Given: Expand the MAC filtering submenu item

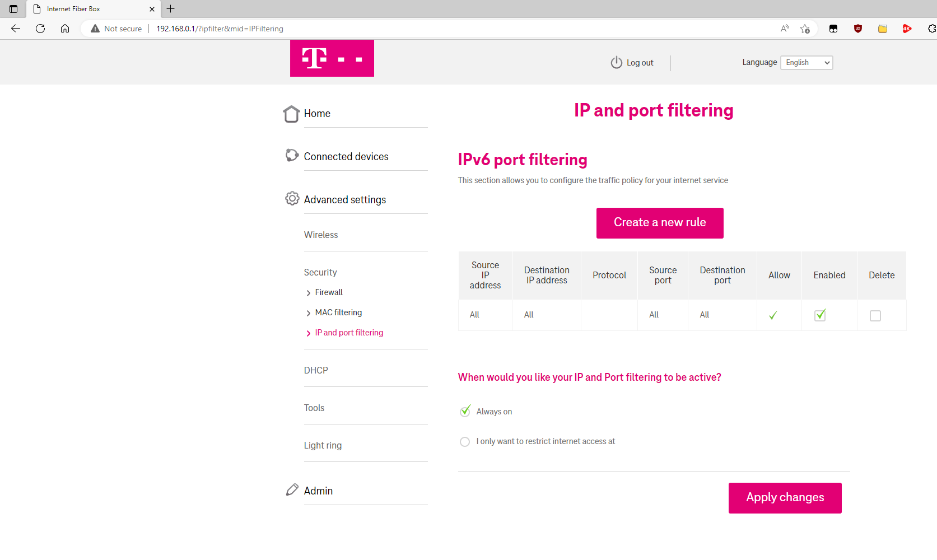Looking at the screenshot, I should 338,312.
